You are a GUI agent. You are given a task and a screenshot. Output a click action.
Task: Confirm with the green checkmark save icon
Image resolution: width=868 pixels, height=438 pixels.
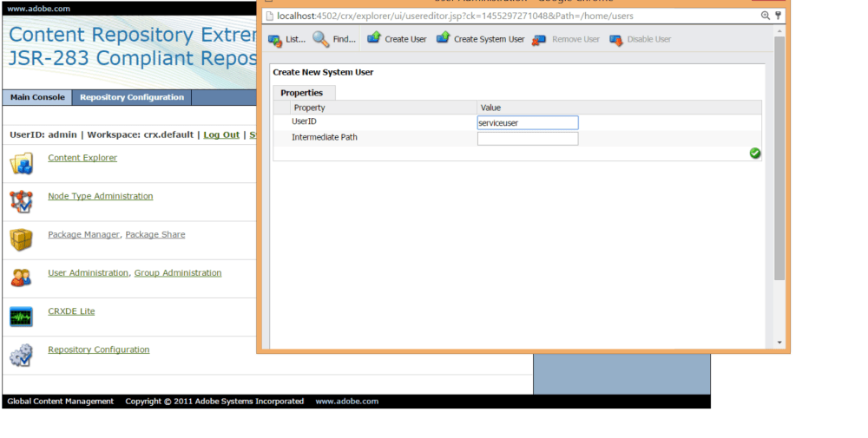755,154
